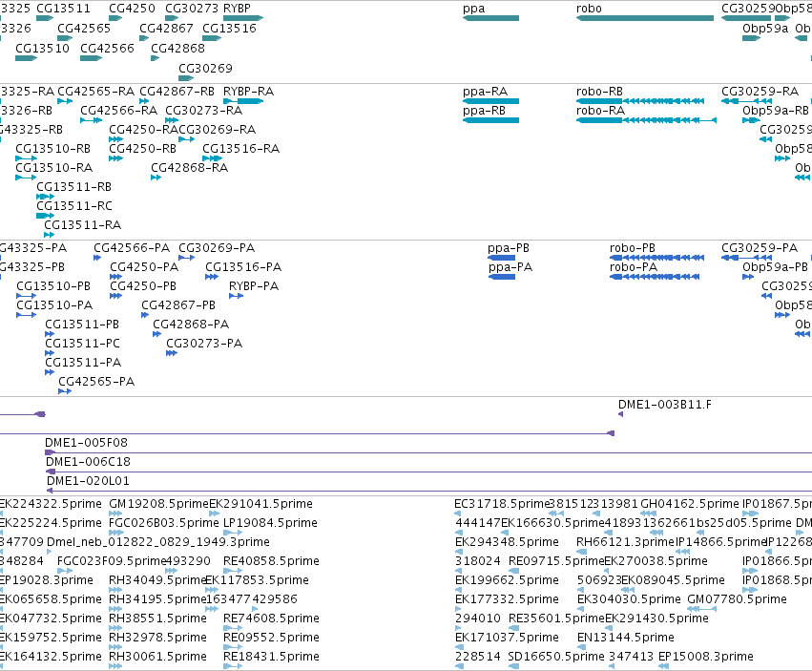This screenshot has height=671, width=812.
Task: Click protein label CG13516-PA
Action: tap(243, 267)
